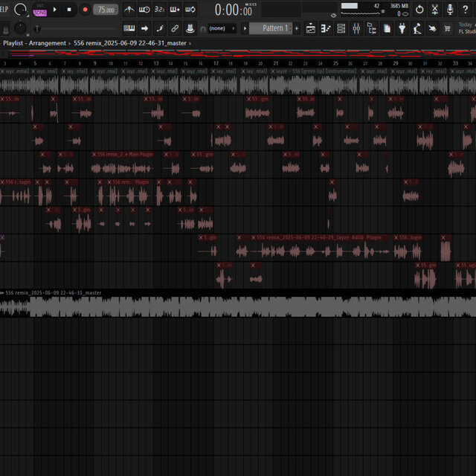
Task: Click the master pitch knob
Action: (x=20, y=28)
